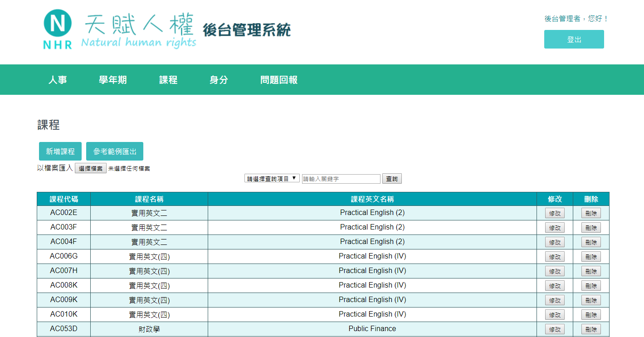Screen dimensions: 644x337
Task: Click the 修改 column header
Action: point(555,199)
